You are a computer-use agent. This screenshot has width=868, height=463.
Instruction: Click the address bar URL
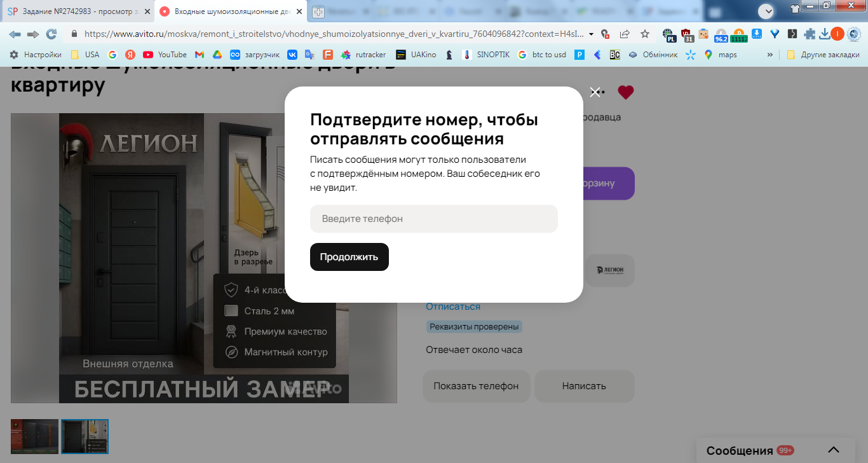(334, 34)
